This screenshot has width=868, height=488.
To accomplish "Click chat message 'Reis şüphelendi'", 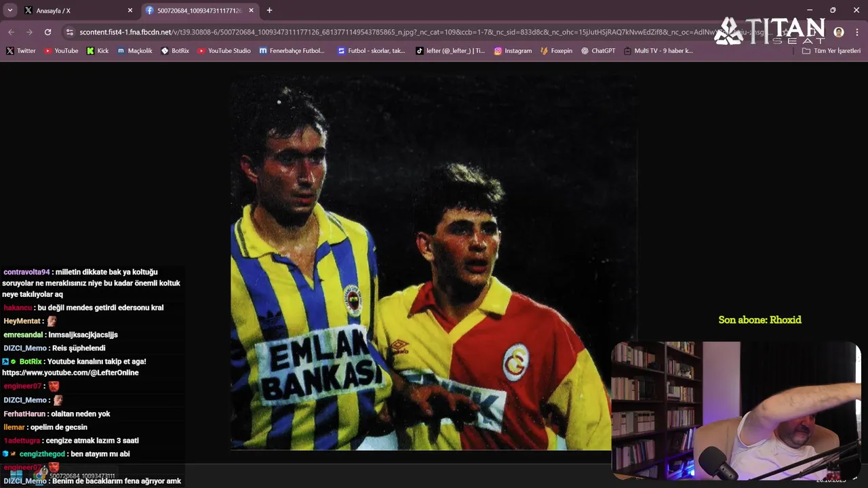I will pos(79,348).
